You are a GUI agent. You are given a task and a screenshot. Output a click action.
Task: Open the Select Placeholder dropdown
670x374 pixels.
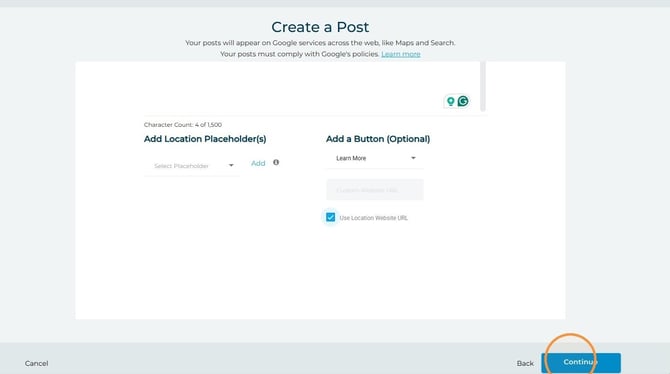pos(192,165)
